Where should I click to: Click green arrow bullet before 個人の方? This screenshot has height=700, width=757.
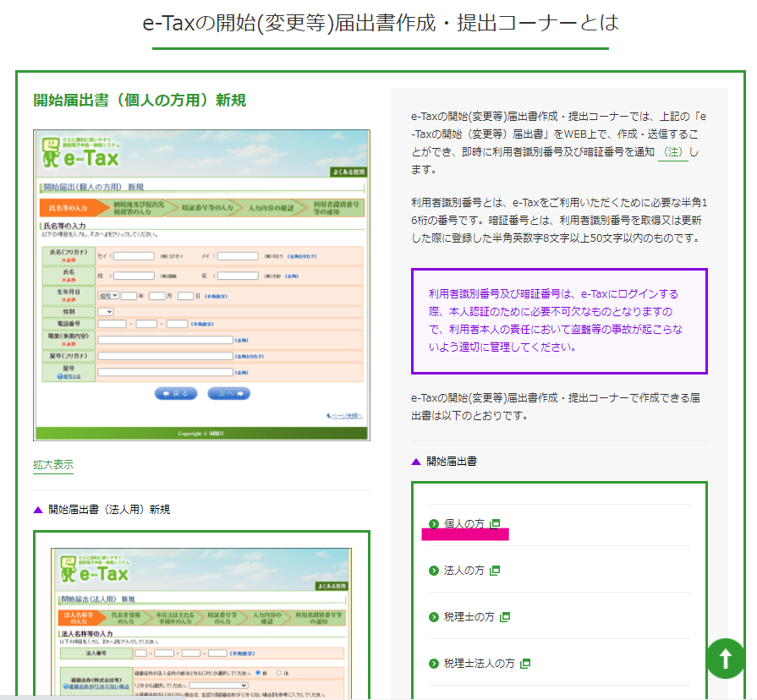tap(434, 524)
